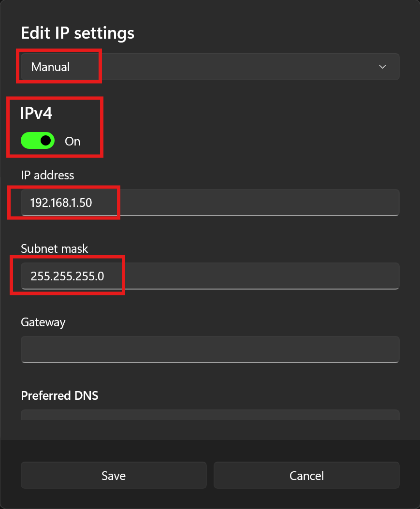Click the chevron arrow on the Manual dropdown
The width and height of the screenshot is (420, 509).
tap(383, 67)
